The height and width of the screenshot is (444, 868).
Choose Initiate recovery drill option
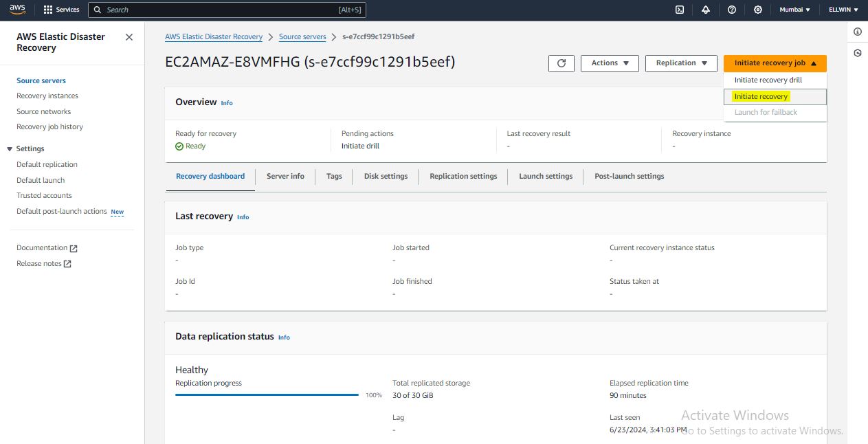point(768,80)
